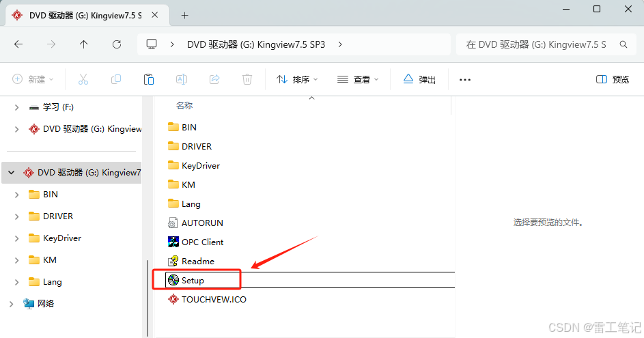Screen dimensions: 644x338
Task: Select the Lang folder in file list
Action: 184,203
